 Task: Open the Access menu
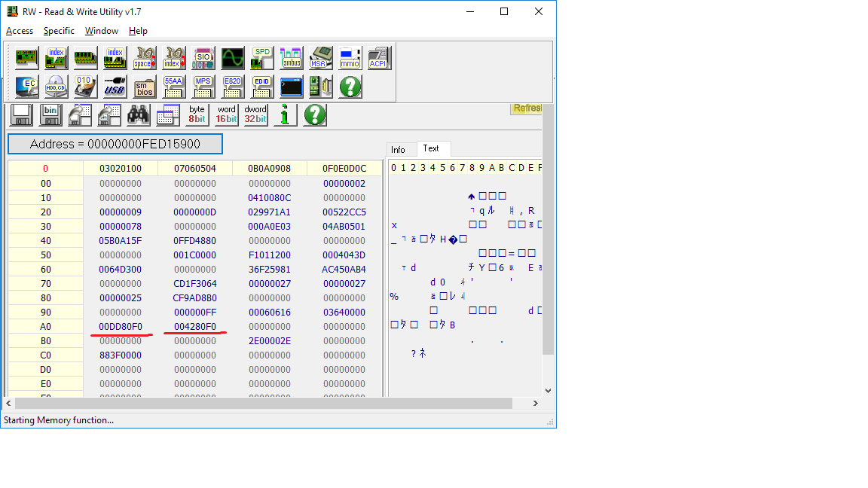click(20, 31)
